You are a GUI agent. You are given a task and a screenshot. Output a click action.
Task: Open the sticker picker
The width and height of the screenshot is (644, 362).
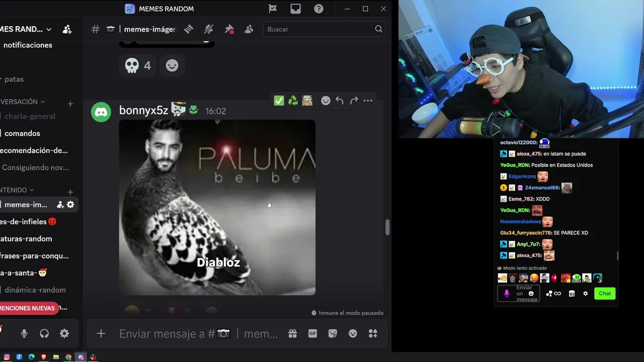tap(333, 333)
